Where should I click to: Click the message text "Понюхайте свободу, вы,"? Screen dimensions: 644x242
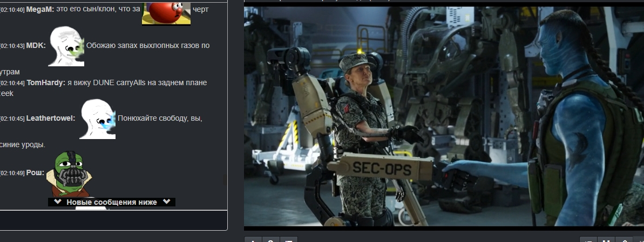[x=160, y=119]
